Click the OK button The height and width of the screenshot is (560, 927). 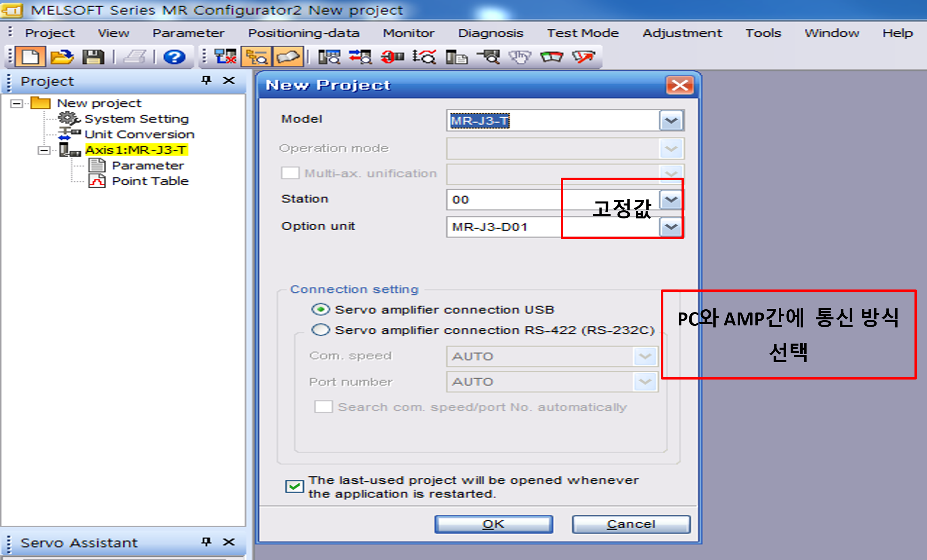point(493,524)
